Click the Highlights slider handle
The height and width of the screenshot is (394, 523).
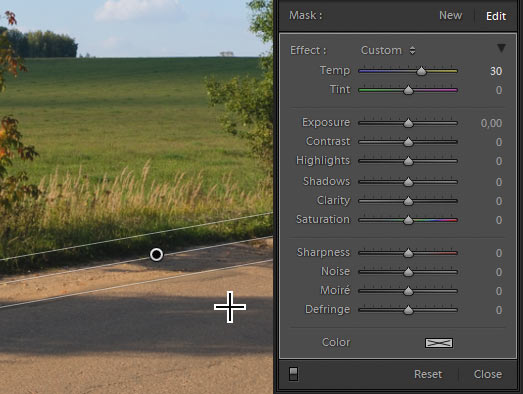[x=408, y=161]
